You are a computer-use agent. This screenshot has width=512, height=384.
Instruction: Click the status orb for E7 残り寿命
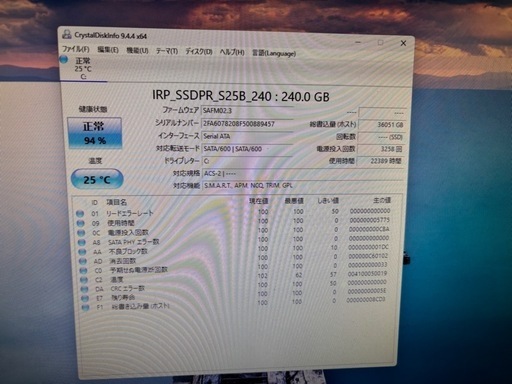85,298
